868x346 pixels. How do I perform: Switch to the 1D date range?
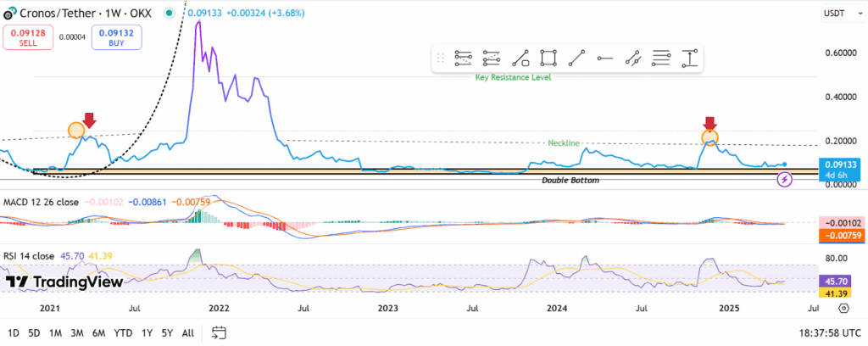click(x=14, y=332)
